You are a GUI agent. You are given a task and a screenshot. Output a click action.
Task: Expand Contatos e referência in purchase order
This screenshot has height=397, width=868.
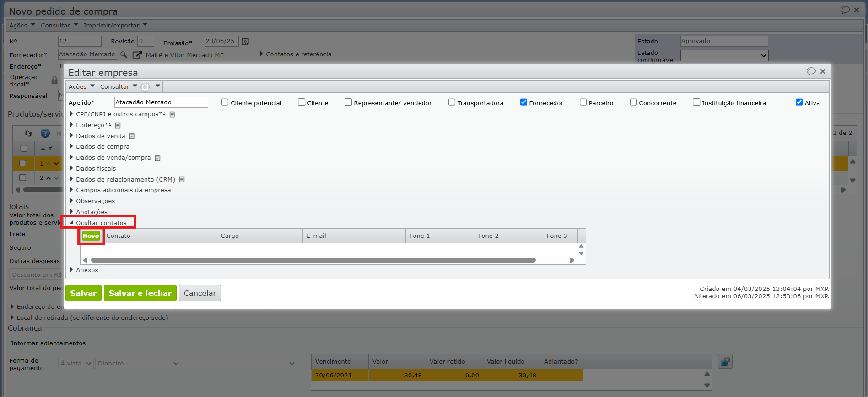point(296,54)
